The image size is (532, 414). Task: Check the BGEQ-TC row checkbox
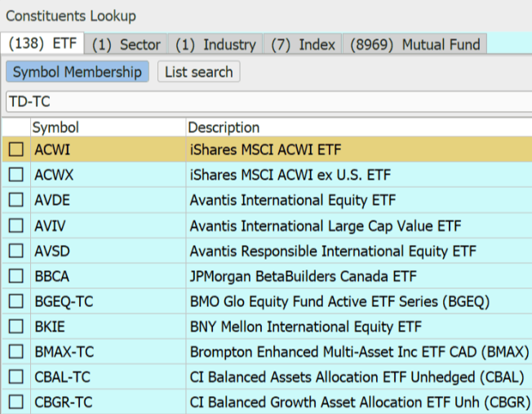pyautogui.click(x=16, y=301)
